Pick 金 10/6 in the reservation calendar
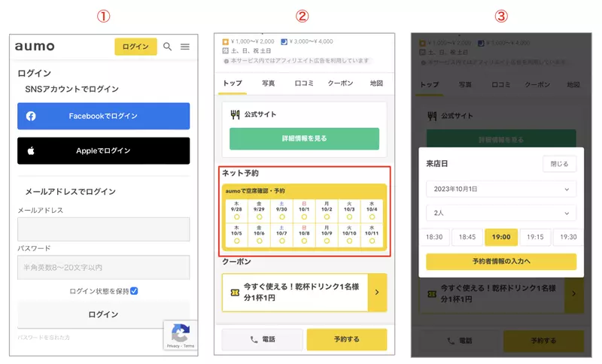The width and height of the screenshot is (602, 364). click(x=259, y=235)
